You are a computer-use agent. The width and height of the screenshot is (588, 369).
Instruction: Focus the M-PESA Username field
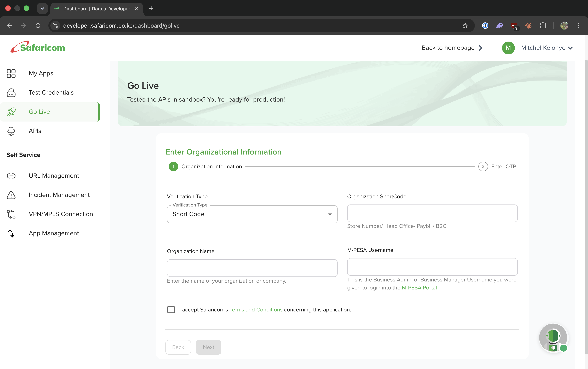pos(432,267)
